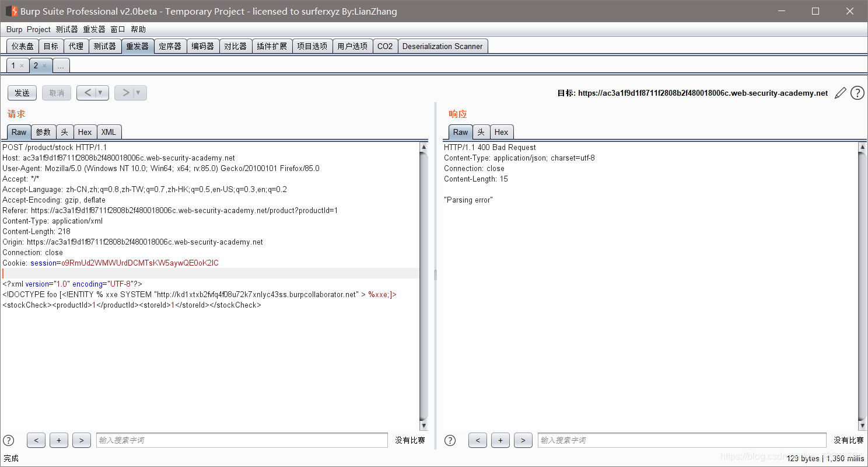Click the pencil icon to edit target
Viewport: 868px width, 467px height.
[x=840, y=93]
